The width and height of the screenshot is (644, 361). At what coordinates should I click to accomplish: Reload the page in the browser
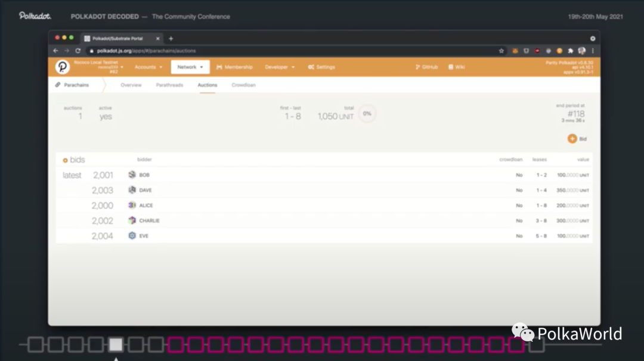pyautogui.click(x=78, y=51)
